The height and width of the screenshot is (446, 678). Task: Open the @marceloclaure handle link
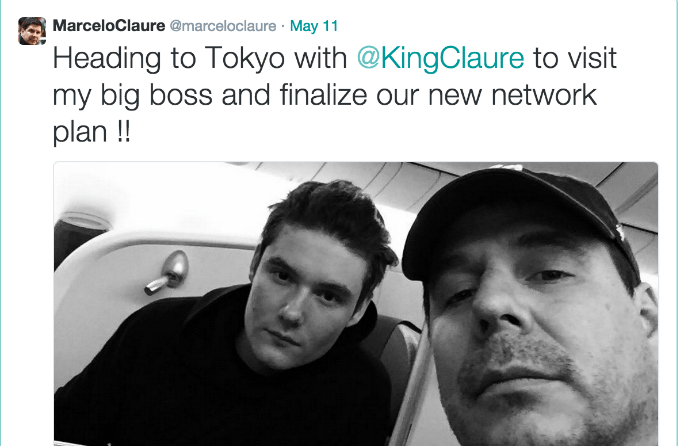(223, 26)
